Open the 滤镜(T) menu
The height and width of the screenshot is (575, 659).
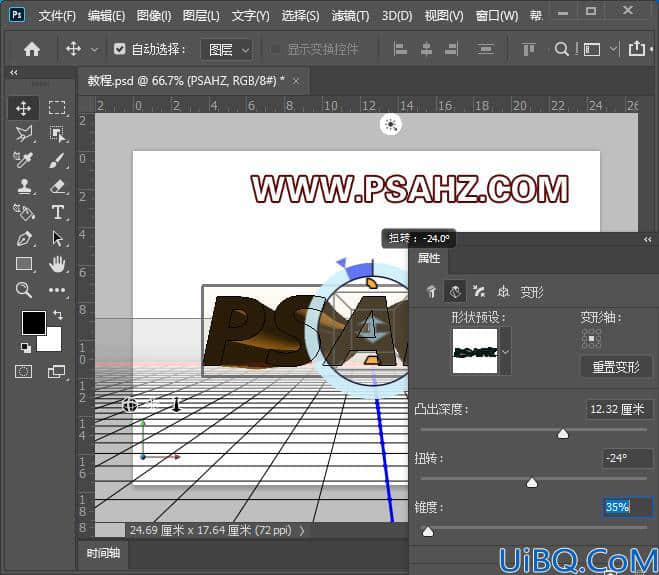click(351, 16)
